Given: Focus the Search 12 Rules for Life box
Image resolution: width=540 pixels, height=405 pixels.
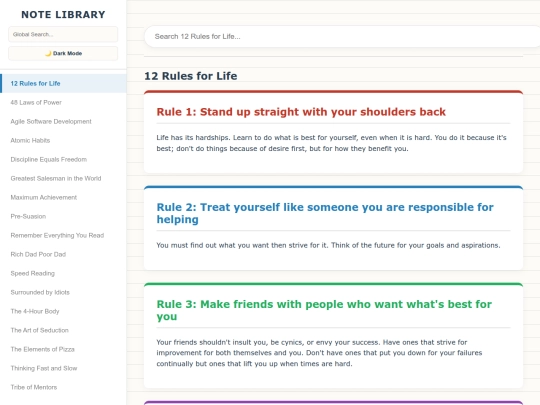Looking at the screenshot, I should coord(342,37).
